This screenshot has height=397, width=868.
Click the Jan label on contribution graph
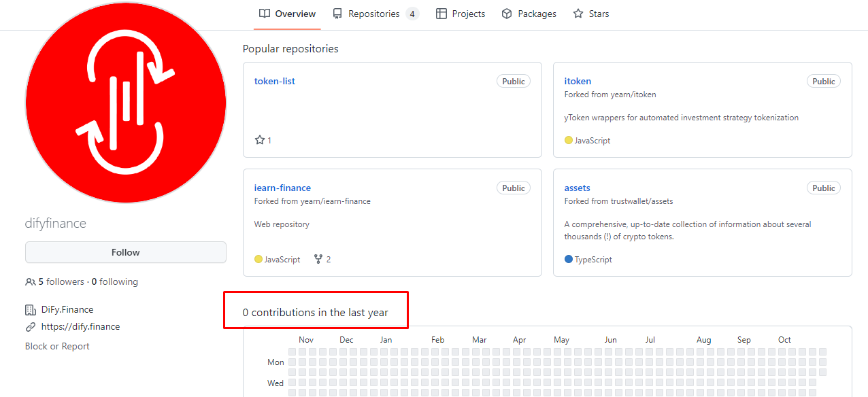[x=386, y=340]
